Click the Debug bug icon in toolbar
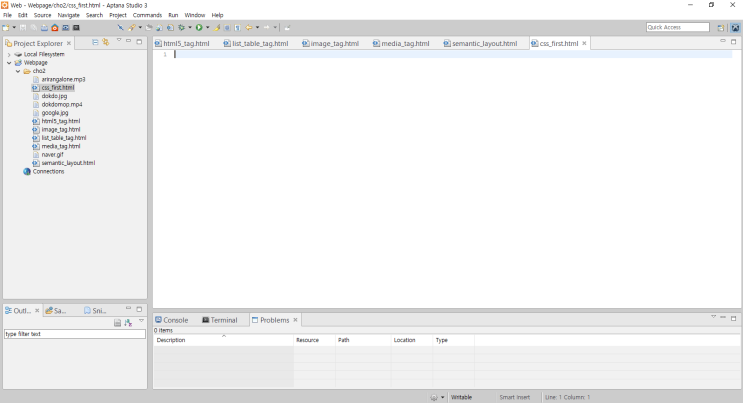 pos(181,27)
